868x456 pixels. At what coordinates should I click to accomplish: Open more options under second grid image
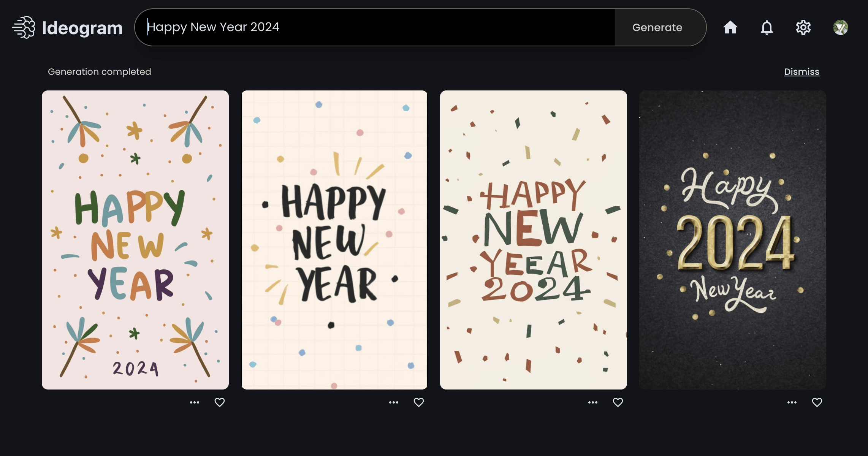point(394,402)
